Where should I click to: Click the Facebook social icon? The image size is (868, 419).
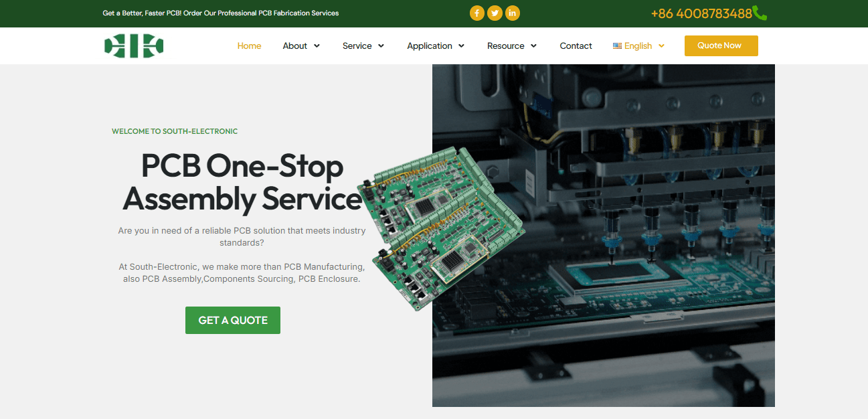[x=476, y=13]
